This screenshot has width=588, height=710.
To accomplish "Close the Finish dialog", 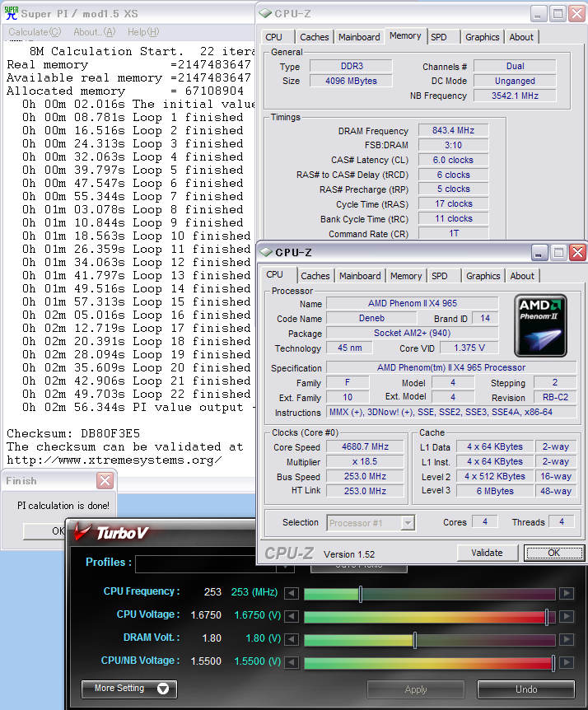I will (105, 480).
